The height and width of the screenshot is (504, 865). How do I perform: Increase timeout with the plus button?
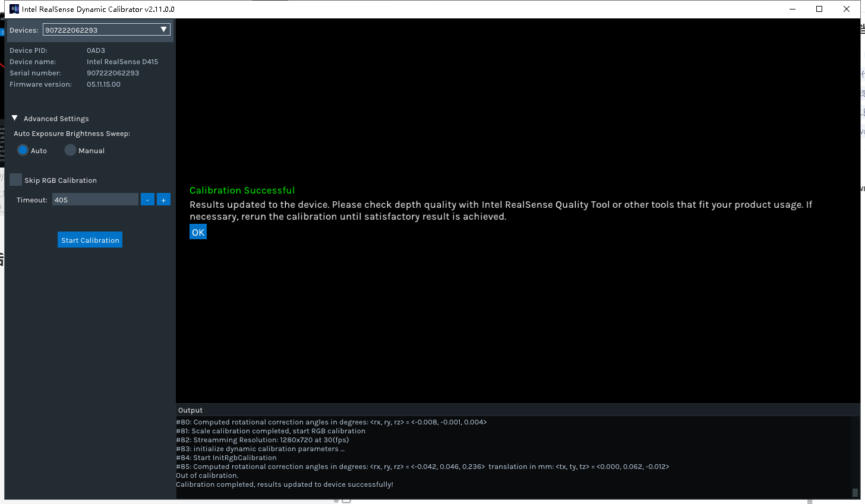pyautogui.click(x=163, y=199)
